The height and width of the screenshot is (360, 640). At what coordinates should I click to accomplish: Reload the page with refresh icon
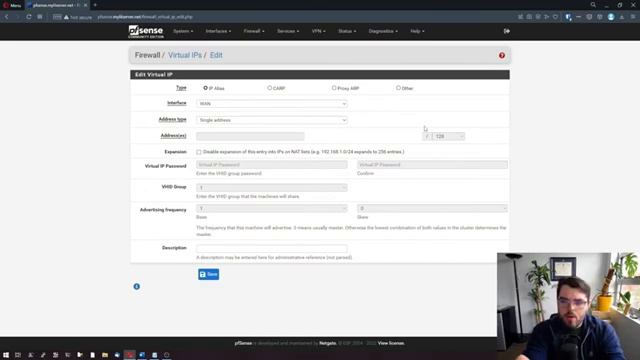click(x=29, y=17)
